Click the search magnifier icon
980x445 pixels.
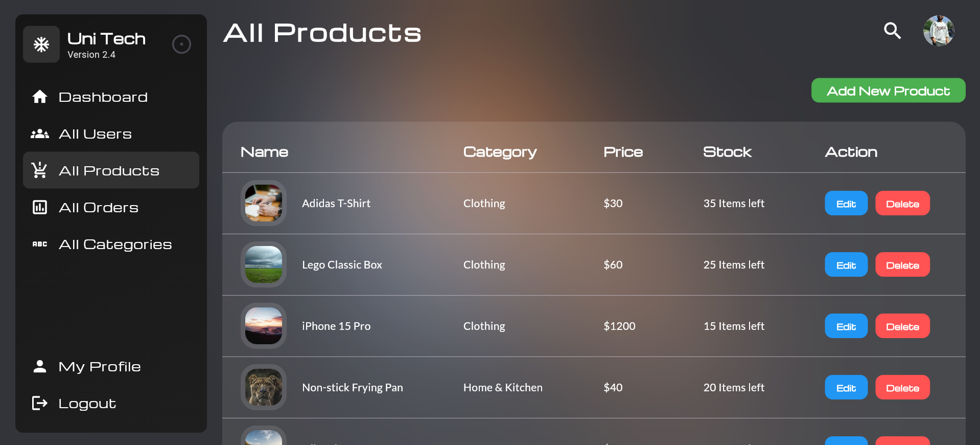(x=892, y=31)
